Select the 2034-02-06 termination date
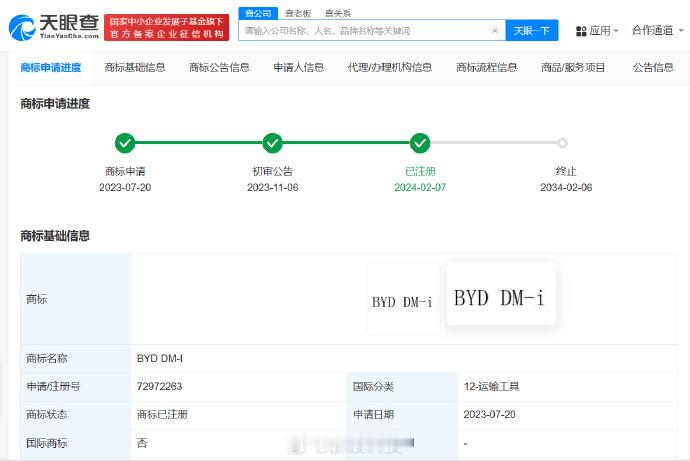 [566, 187]
